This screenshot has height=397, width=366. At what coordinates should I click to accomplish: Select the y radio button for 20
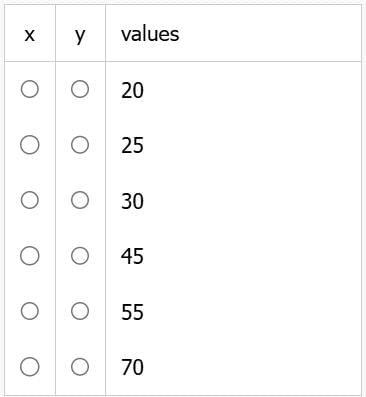tap(80, 89)
